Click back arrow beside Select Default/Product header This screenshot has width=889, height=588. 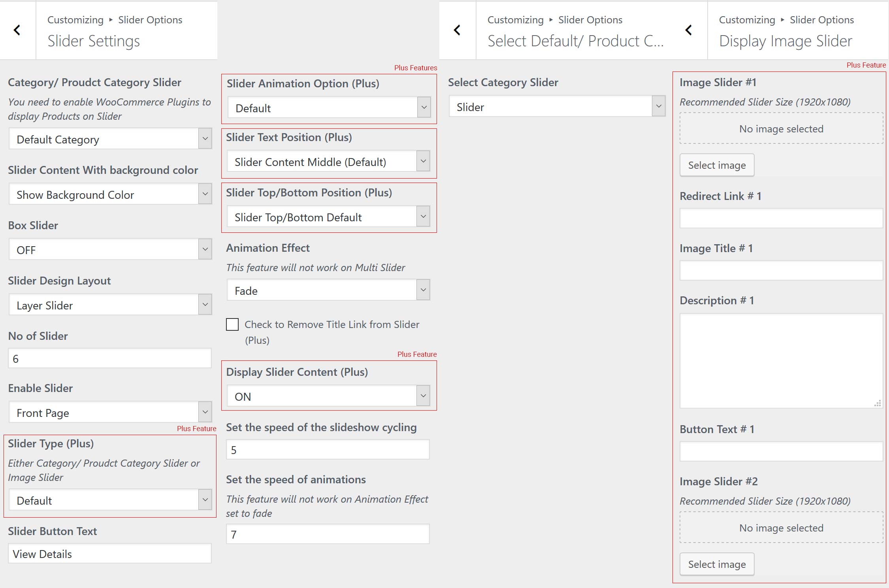(457, 30)
